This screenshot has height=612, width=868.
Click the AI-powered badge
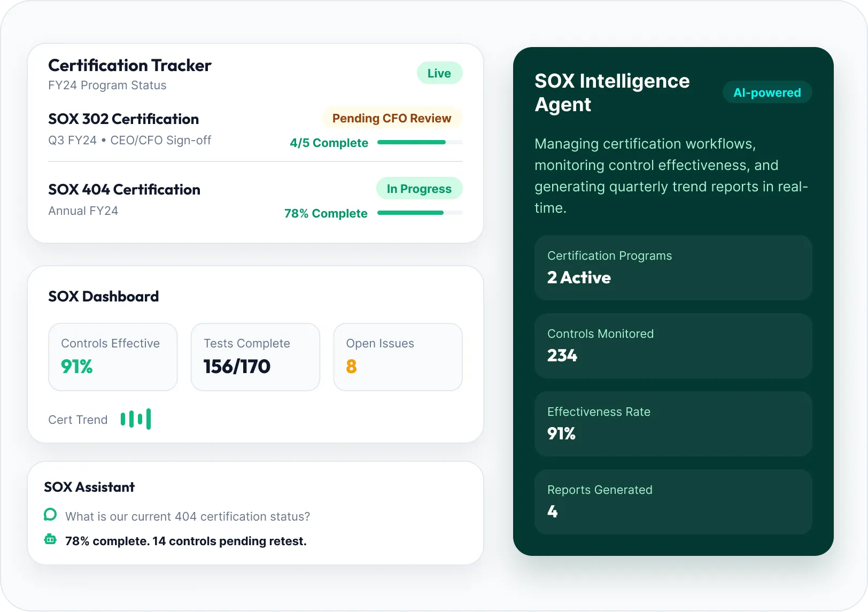(767, 92)
